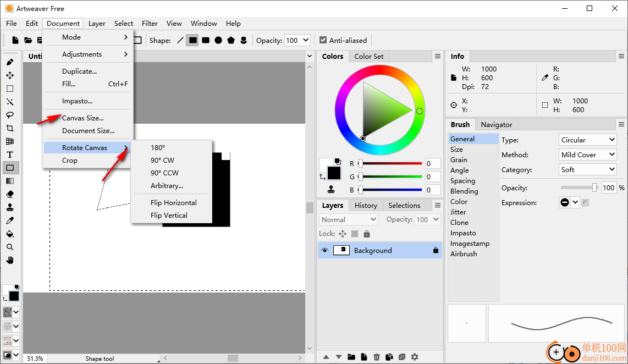The height and width of the screenshot is (364, 628).
Task: Select the Hand pan tool
Action: point(10,260)
